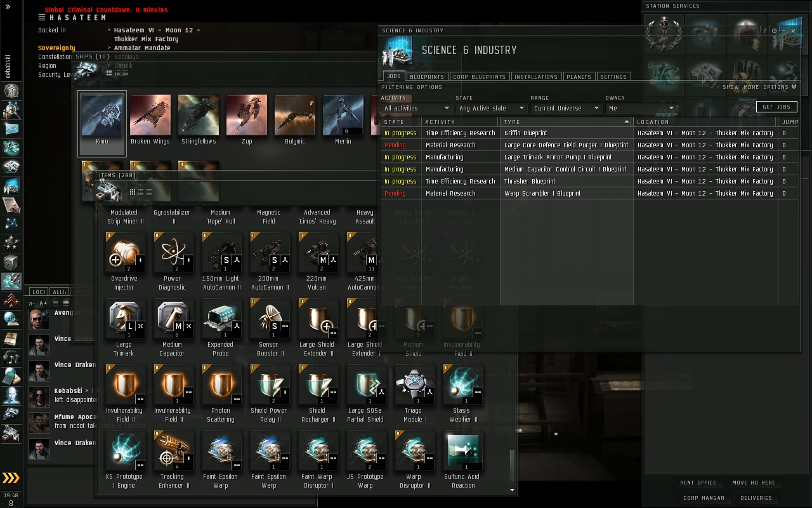This screenshot has height=508, width=812.
Task: Select the Jobs tab
Action: [x=394, y=77]
